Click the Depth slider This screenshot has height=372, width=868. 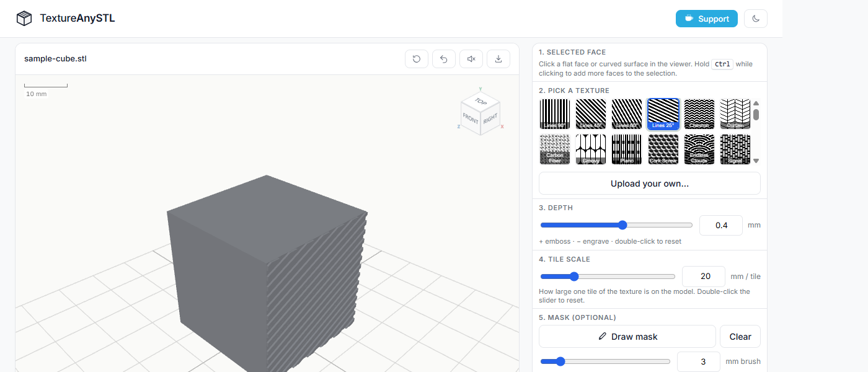pyautogui.click(x=616, y=225)
